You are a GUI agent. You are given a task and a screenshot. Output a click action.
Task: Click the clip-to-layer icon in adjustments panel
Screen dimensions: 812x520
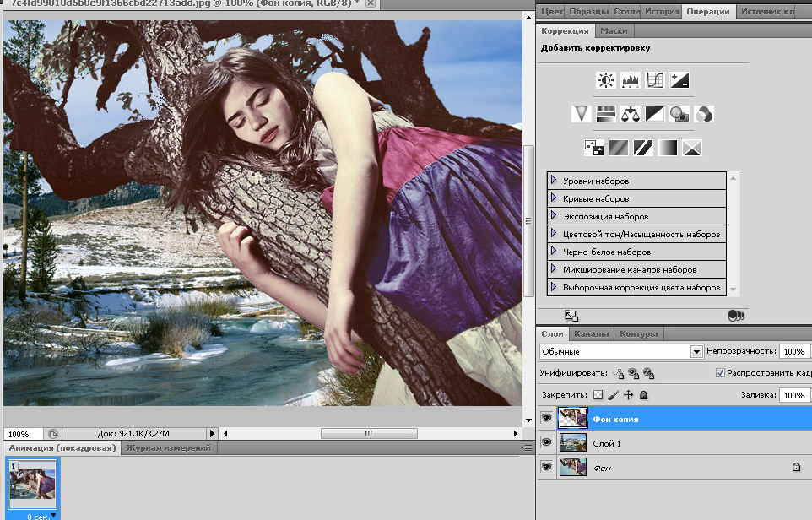coord(736,316)
